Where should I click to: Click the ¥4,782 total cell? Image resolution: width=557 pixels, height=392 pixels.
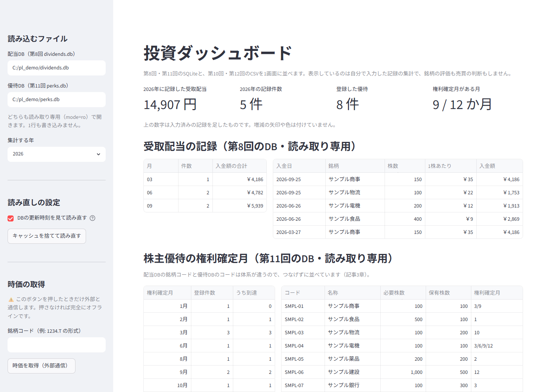point(240,193)
